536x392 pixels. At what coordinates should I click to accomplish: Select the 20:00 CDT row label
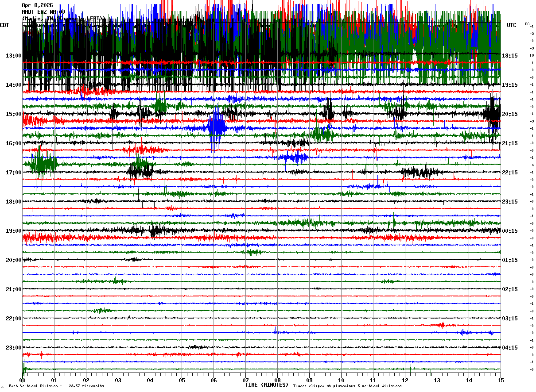14,260
